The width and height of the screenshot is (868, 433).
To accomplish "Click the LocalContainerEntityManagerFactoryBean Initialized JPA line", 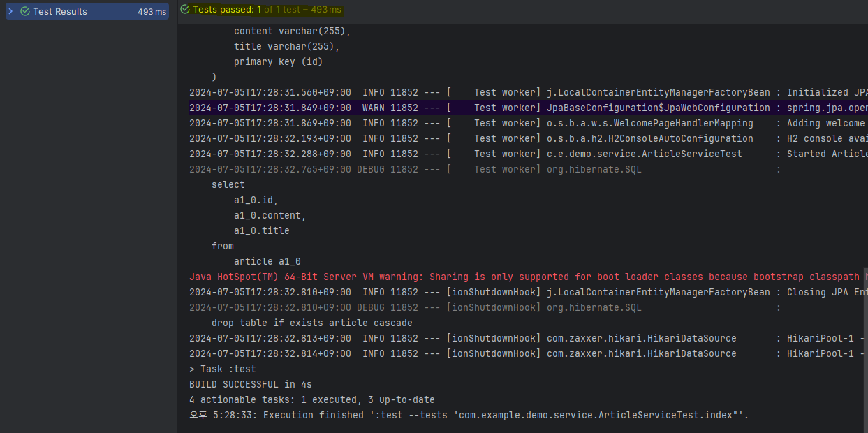I will click(528, 92).
